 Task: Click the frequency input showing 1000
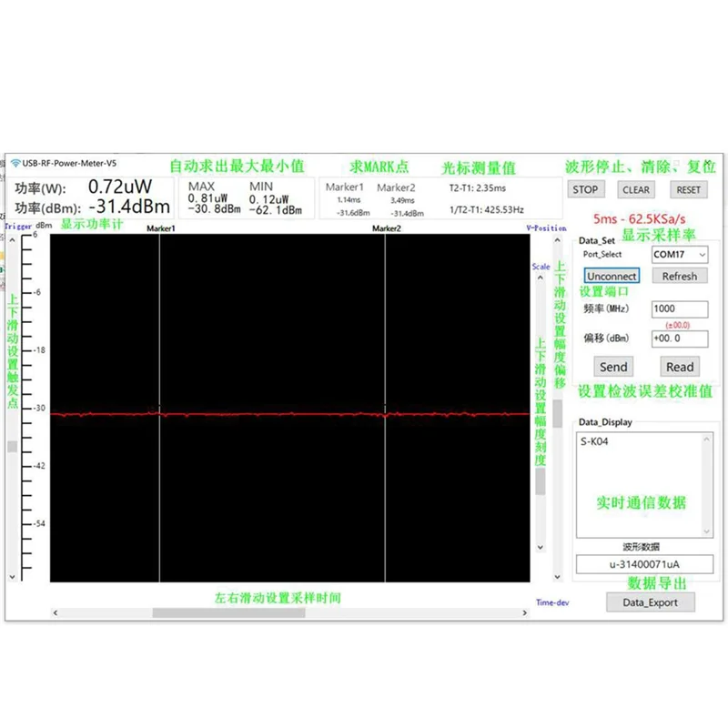pos(680,308)
